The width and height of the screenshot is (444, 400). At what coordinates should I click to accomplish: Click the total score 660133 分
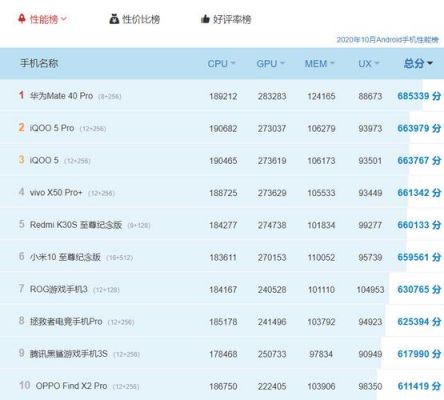[x=419, y=225]
